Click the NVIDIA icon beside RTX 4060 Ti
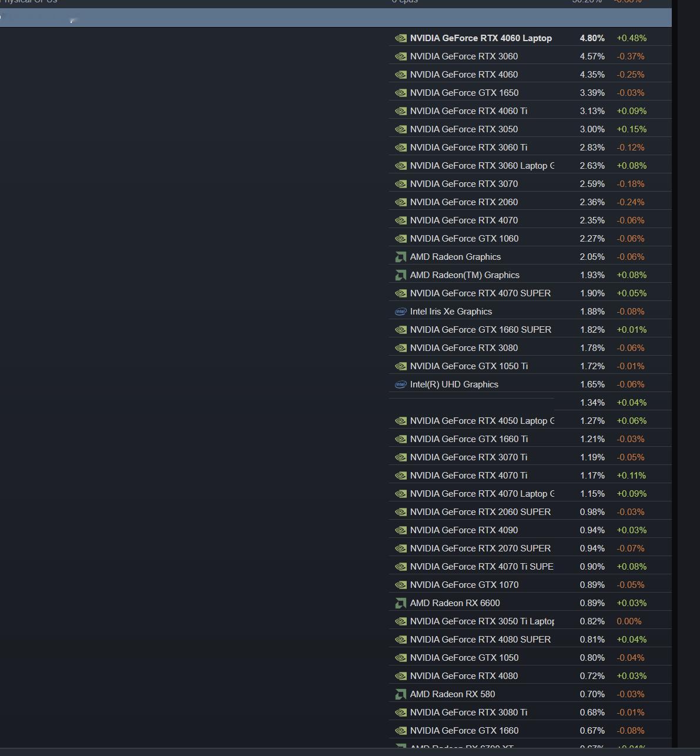Screen dimensions: 700x756 401,111
